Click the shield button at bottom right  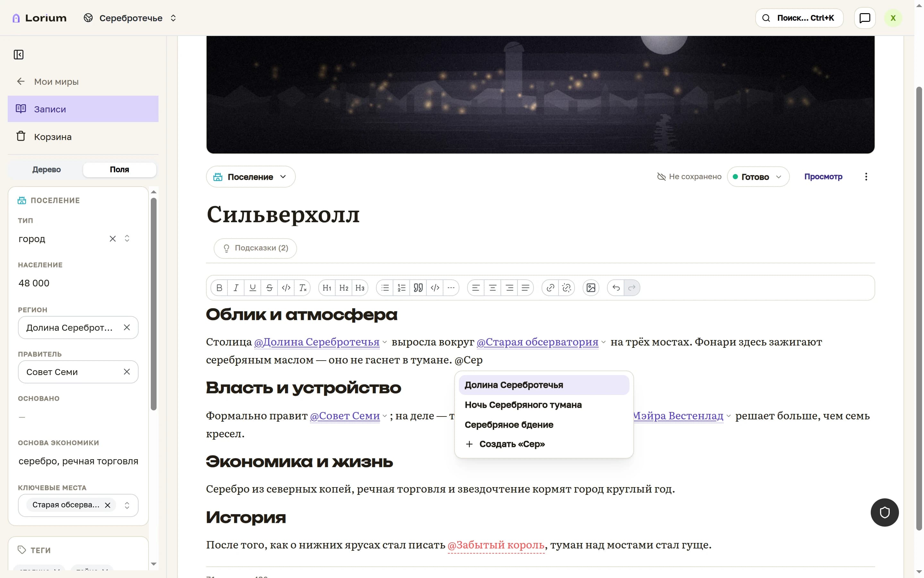click(885, 512)
